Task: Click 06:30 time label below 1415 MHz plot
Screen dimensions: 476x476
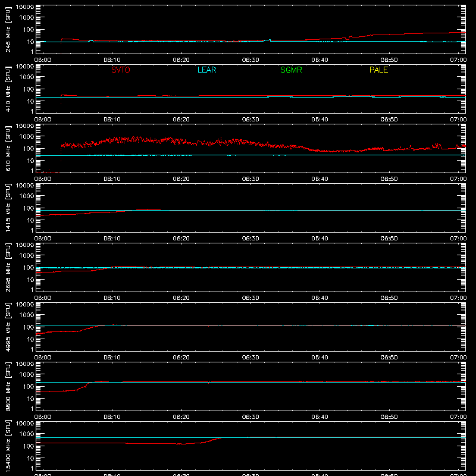Action: tap(250, 239)
